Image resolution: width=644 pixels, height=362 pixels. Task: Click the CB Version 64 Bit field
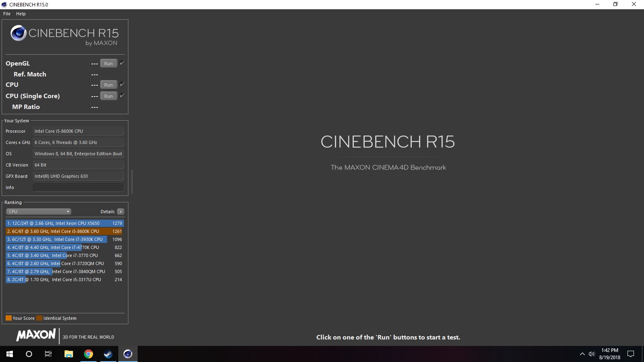78,165
